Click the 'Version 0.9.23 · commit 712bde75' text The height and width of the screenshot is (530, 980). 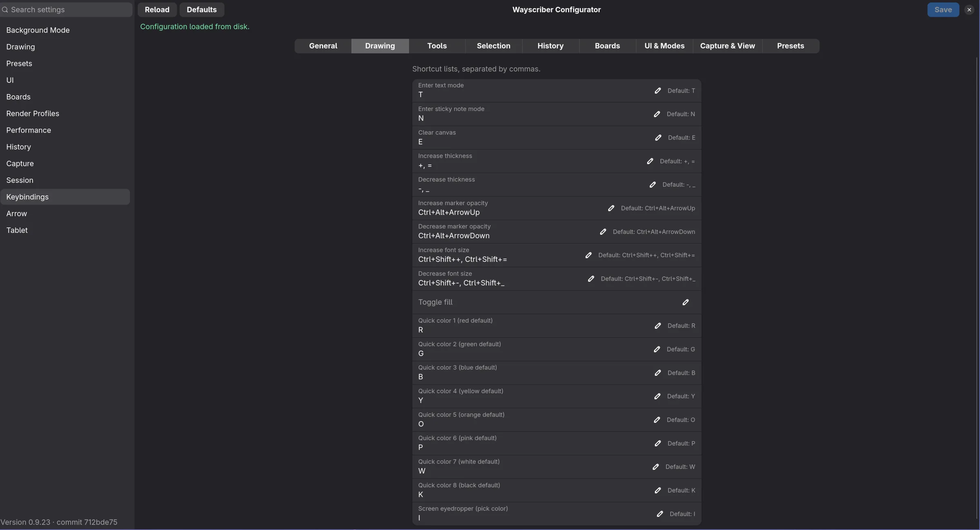(59, 522)
